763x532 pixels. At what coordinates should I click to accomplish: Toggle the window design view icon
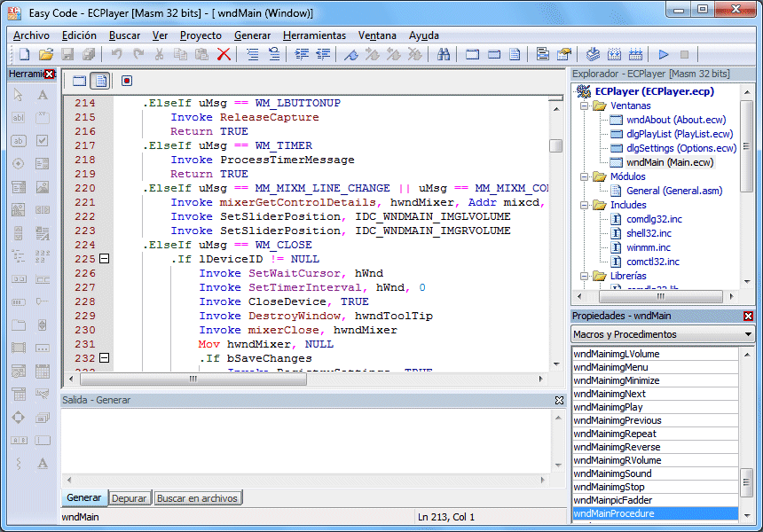click(78, 81)
